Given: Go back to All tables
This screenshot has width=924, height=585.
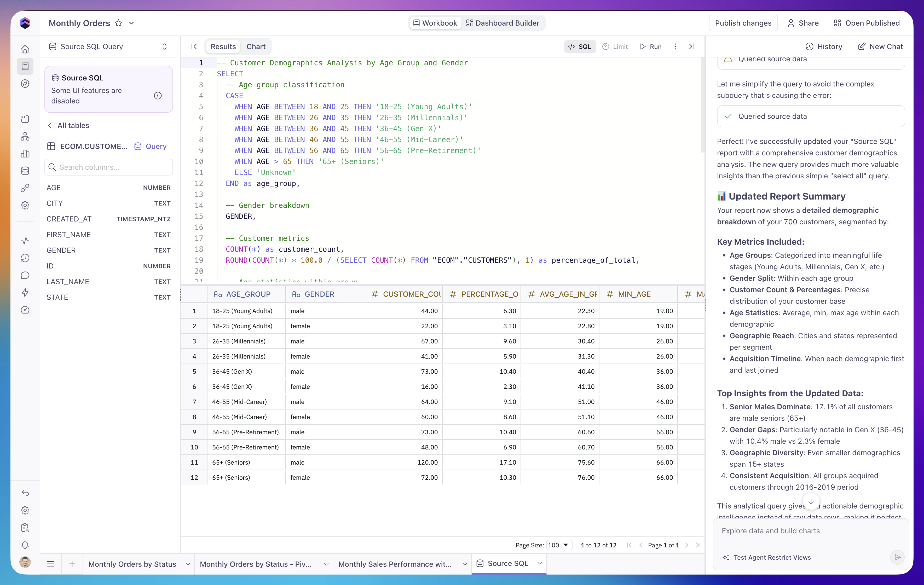Looking at the screenshot, I should pyautogui.click(x=68, y=125).
